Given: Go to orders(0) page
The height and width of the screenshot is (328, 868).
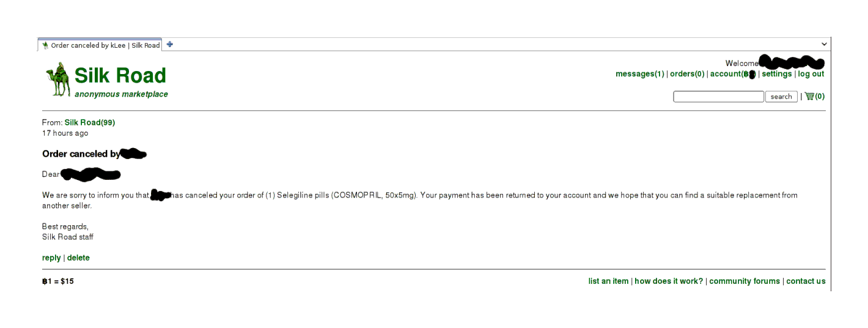Looking at the screenshot, I should coord(687,74).
